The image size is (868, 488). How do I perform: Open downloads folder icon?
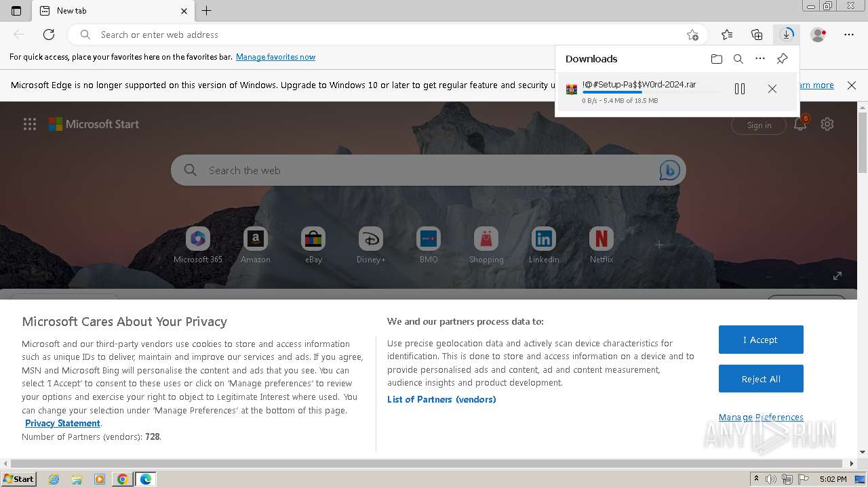click(x=717, y=59)
